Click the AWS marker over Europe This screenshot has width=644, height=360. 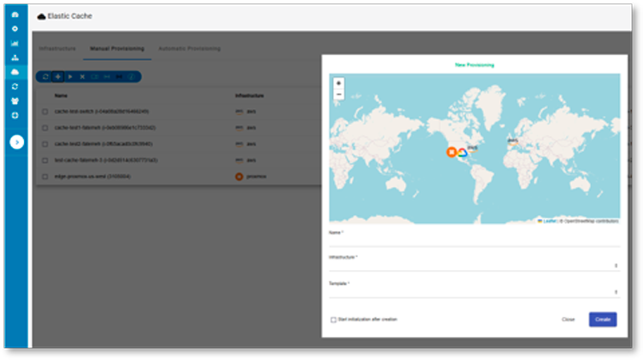click(x=512, y=141)
